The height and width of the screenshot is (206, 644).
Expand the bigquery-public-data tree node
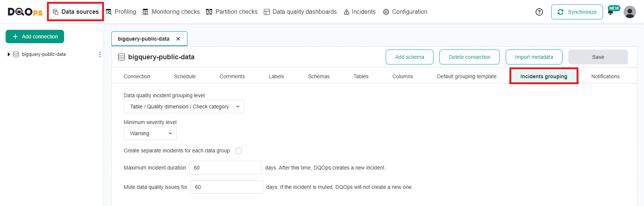coord(9,54)
